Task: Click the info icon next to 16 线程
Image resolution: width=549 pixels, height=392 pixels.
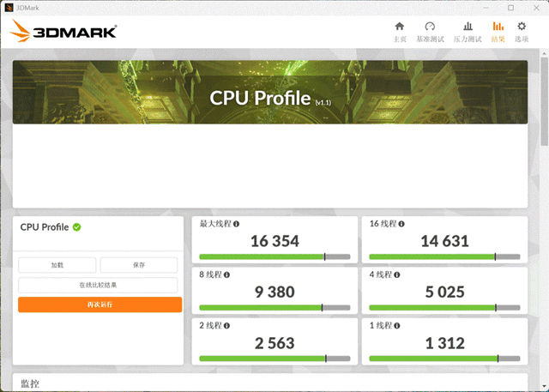Action: pyautogui.click(x=401, y=224)
